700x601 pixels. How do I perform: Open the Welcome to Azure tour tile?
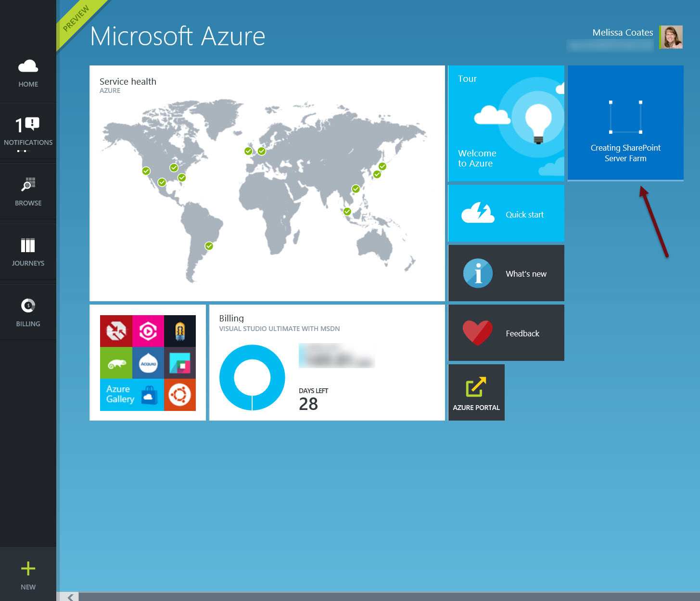pyautogui.click(x=506, y=123)
